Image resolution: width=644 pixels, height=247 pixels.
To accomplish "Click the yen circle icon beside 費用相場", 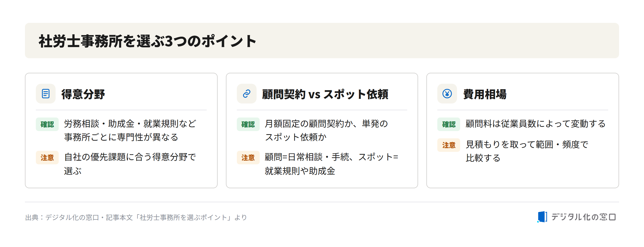I will [447, 94].
